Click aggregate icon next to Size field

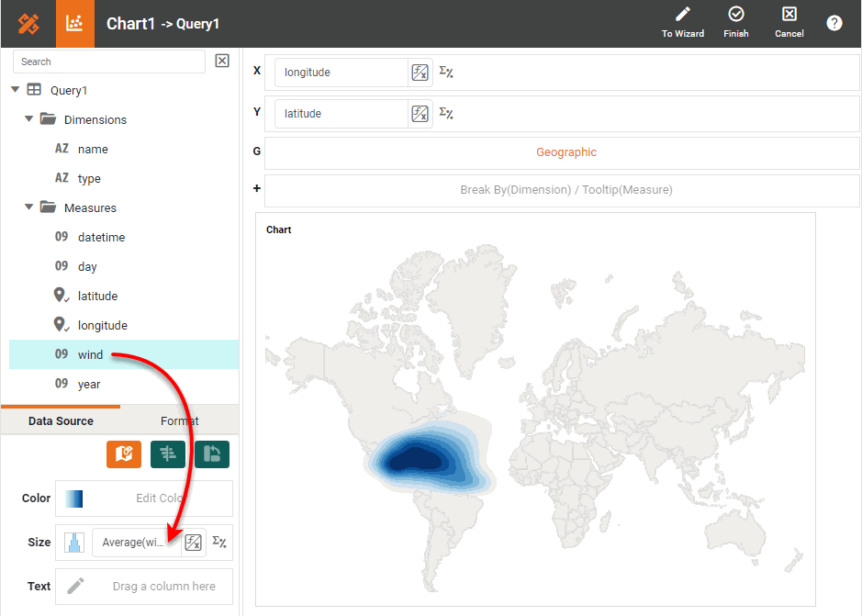click(219, 542)
